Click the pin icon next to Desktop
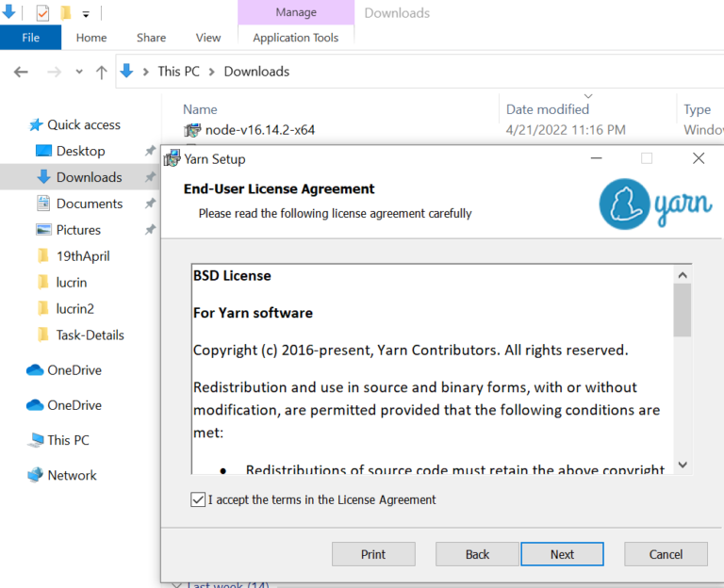Screen dimensions: 724x588 pyautogui.click(x=150, y=151)
